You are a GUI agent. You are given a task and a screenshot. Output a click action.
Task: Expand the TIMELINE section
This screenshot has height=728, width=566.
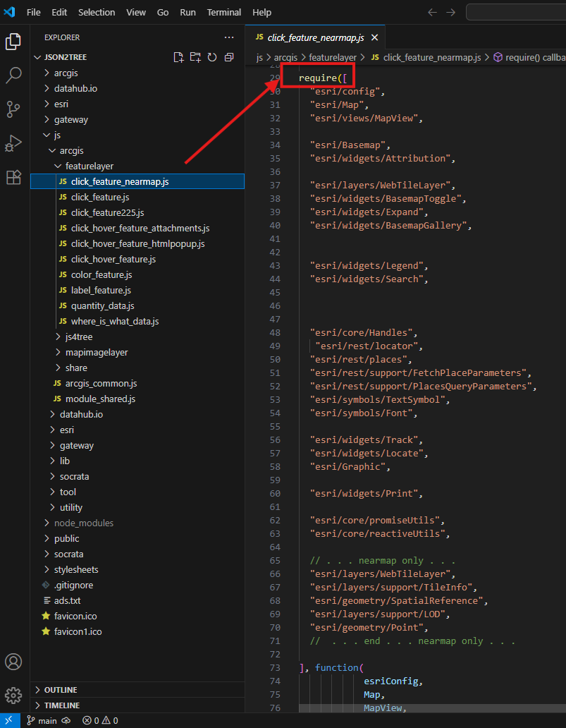pyautogui.click(x=137, y=705)
